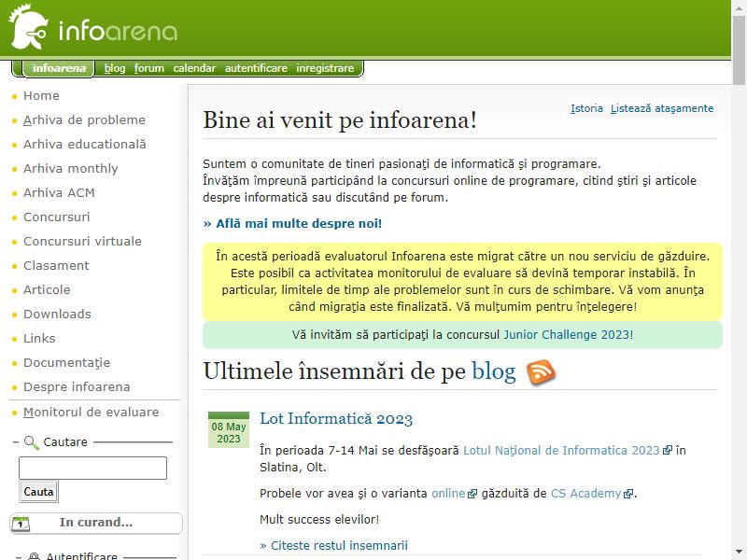The image size is (747, 560).
Task: Open Arhiva ACM link
Action: (59, 193)
